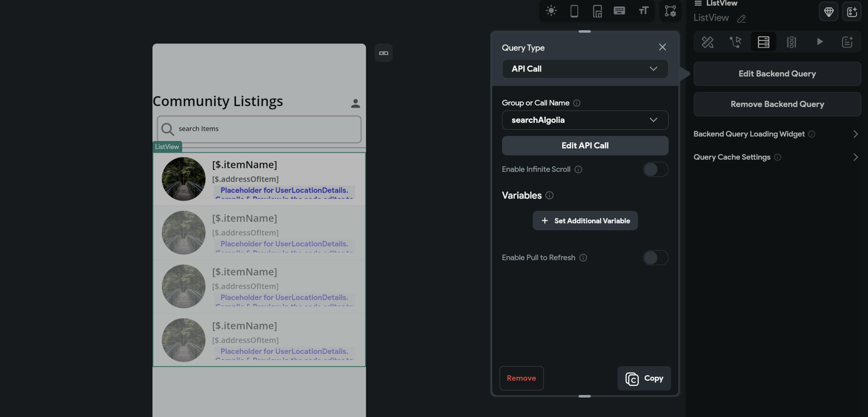Click the text size scaling icon
Viewport: 868px width, 417px height.
click(x=643, y=11)
